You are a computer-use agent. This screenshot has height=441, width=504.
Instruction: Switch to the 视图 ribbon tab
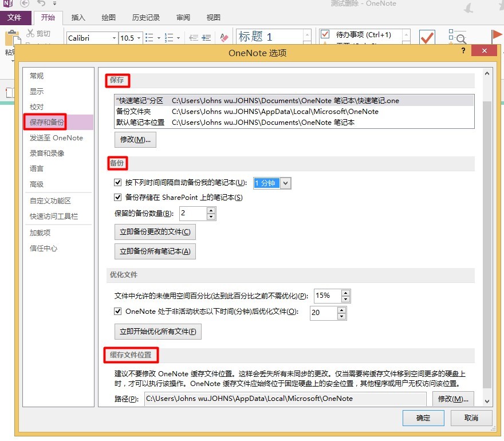[x=214, y=18]
